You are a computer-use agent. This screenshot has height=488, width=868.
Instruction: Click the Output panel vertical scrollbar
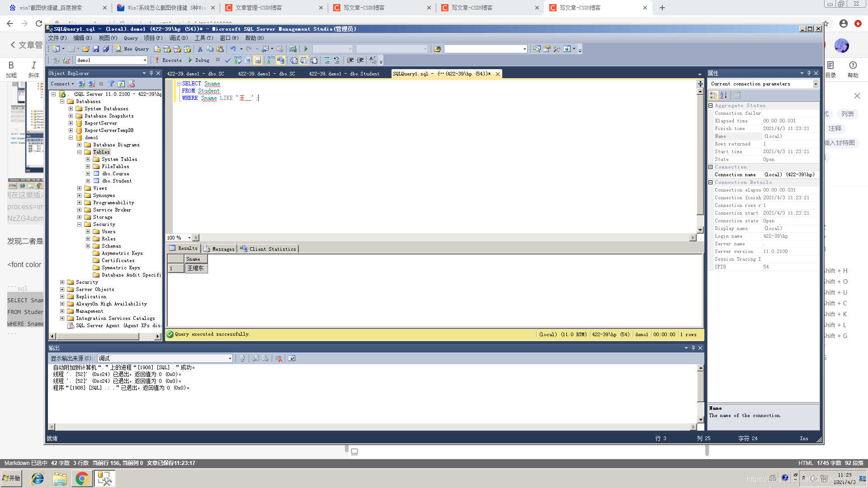coord(700,393)
